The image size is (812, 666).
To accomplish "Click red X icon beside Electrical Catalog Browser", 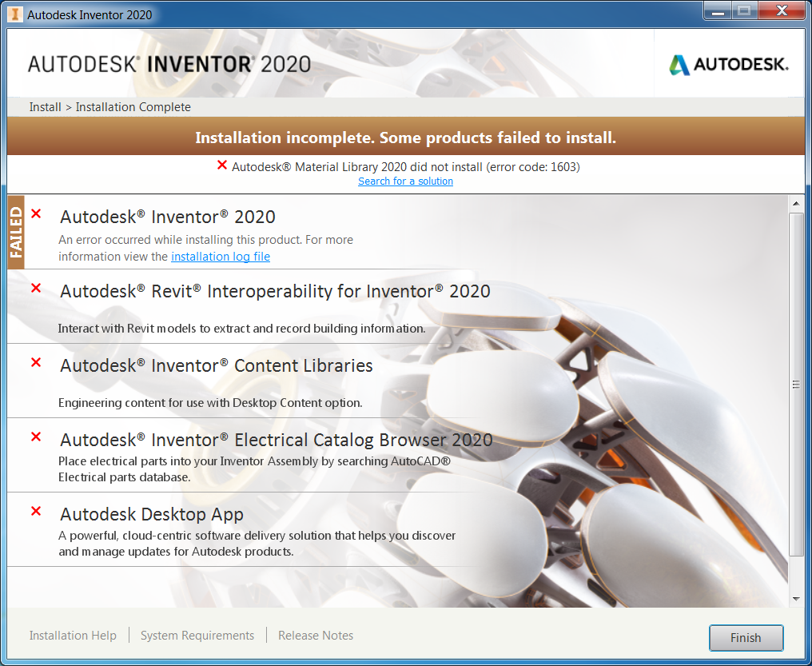I will click(36, 437).
